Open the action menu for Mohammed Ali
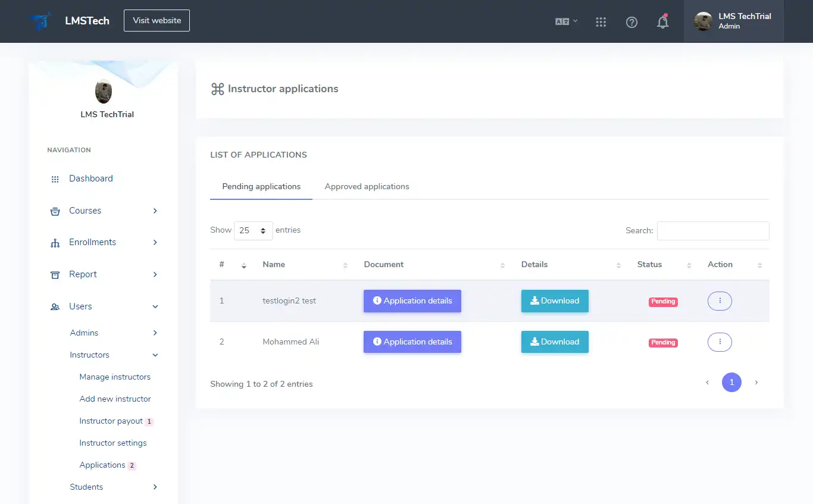 pyautogui.click(x=720, y=342)
